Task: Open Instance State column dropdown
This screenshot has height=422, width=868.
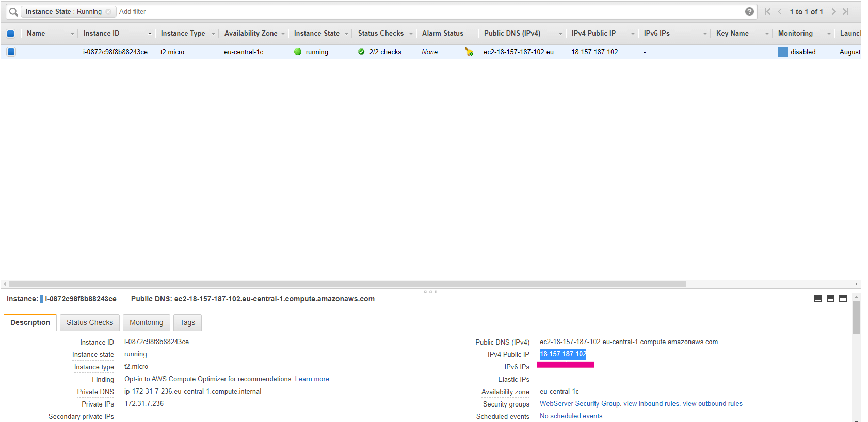Action: coord(346,34)
